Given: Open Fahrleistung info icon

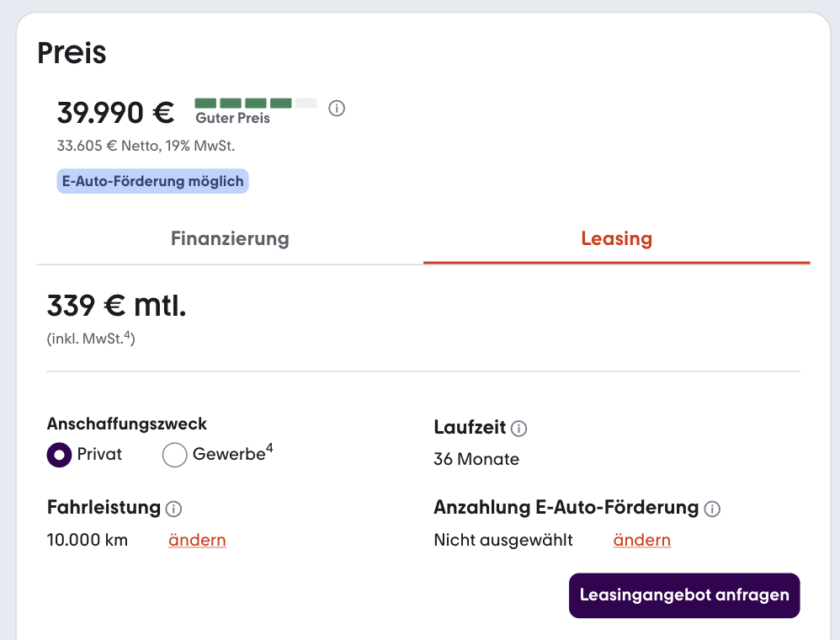Looking at the screenshot, I should point(173,509).
